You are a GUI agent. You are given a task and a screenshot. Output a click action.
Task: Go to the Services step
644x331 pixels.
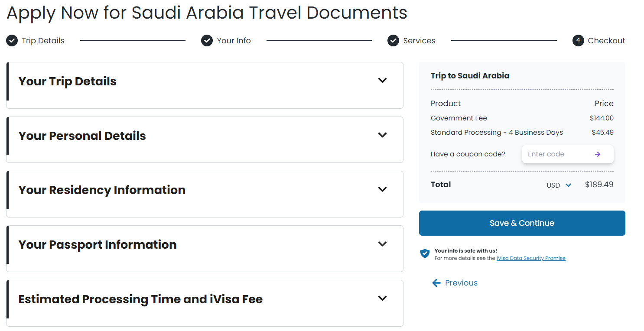pos(419,41)
